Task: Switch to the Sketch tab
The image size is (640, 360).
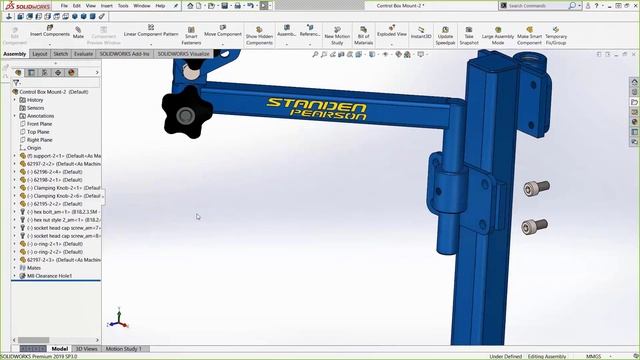Action: [x=60, y=54]
